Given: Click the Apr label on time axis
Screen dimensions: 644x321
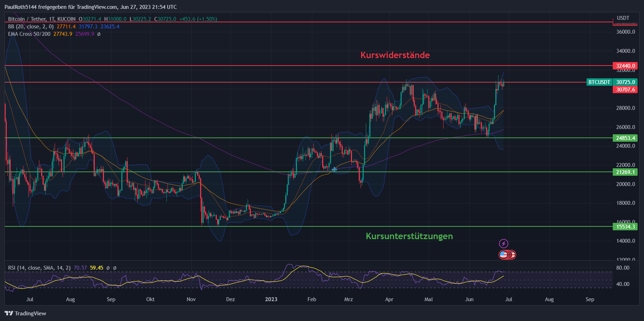Looking at the screenshot, I should click(x=389, y=299).
